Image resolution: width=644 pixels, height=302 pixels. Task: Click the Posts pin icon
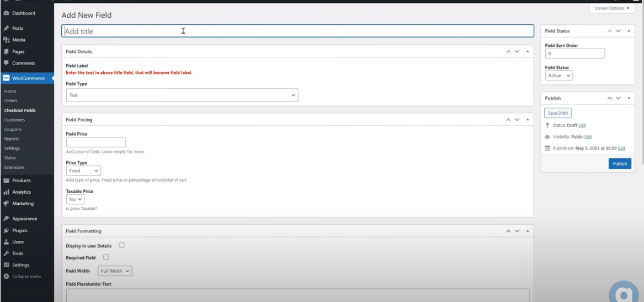pos(6,28)
